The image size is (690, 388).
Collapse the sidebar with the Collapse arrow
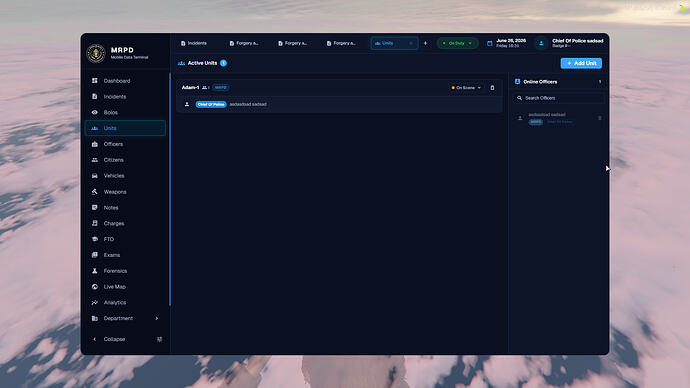(95, 339)
